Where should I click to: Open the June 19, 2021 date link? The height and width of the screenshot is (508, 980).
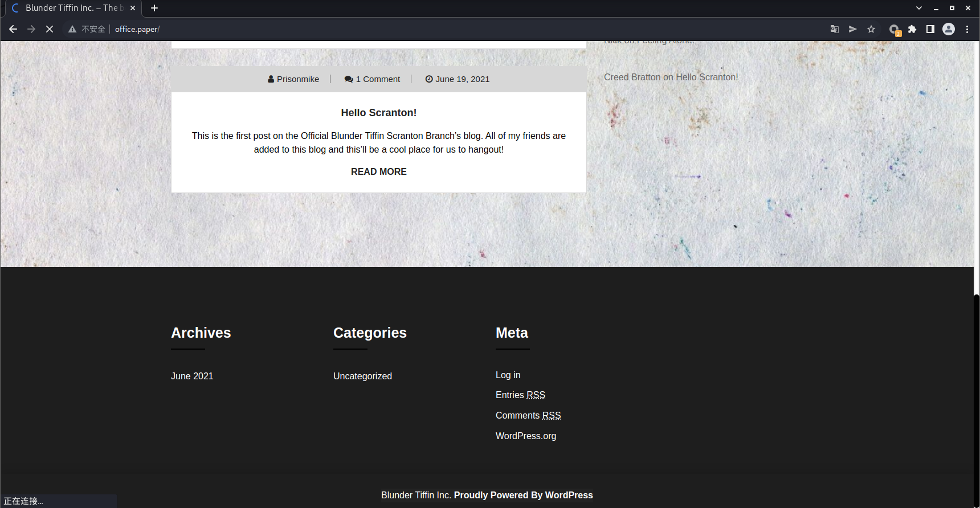click(x=458, y=79)
